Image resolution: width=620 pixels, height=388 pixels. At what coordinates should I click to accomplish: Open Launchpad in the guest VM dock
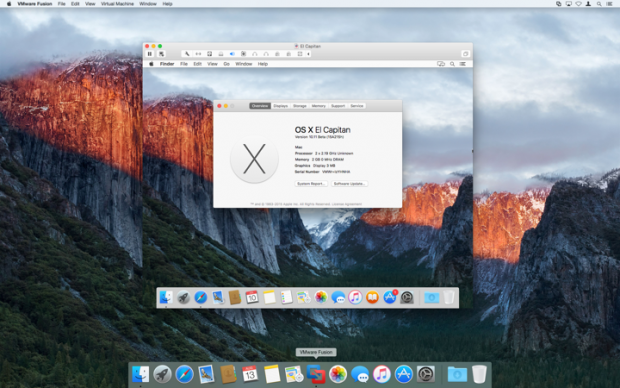pos(183,297)
